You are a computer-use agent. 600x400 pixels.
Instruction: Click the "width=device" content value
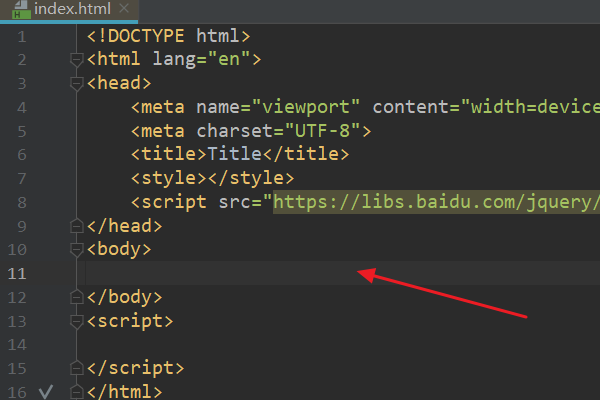pyautogui.click(x=530, y=107)
